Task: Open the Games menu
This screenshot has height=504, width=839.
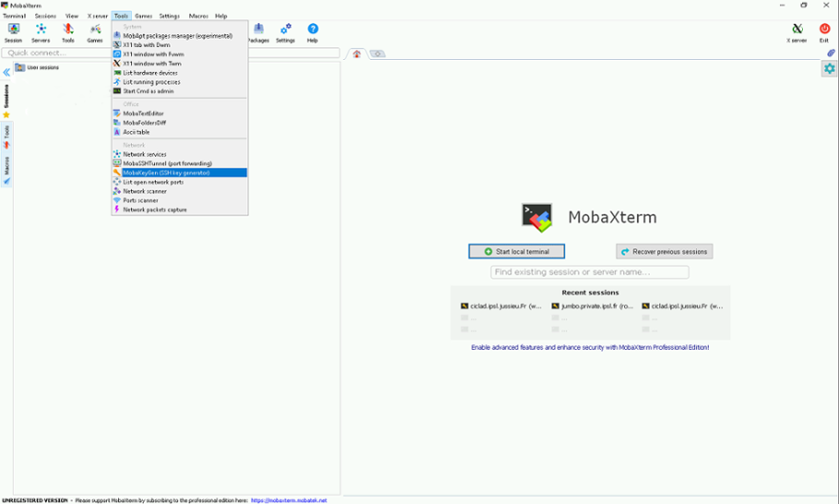Action: tap(144, 16)
